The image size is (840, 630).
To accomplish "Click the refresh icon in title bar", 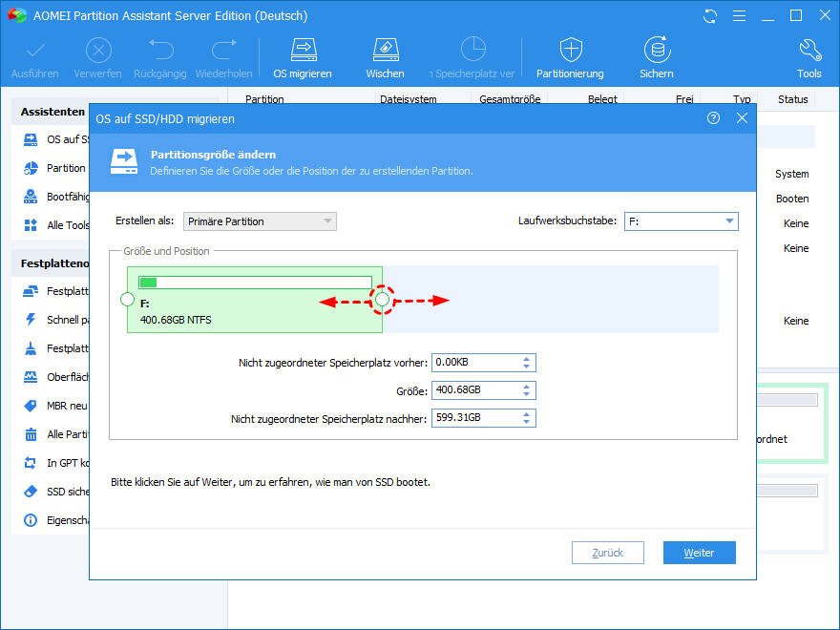I will [x=710, y=16].
